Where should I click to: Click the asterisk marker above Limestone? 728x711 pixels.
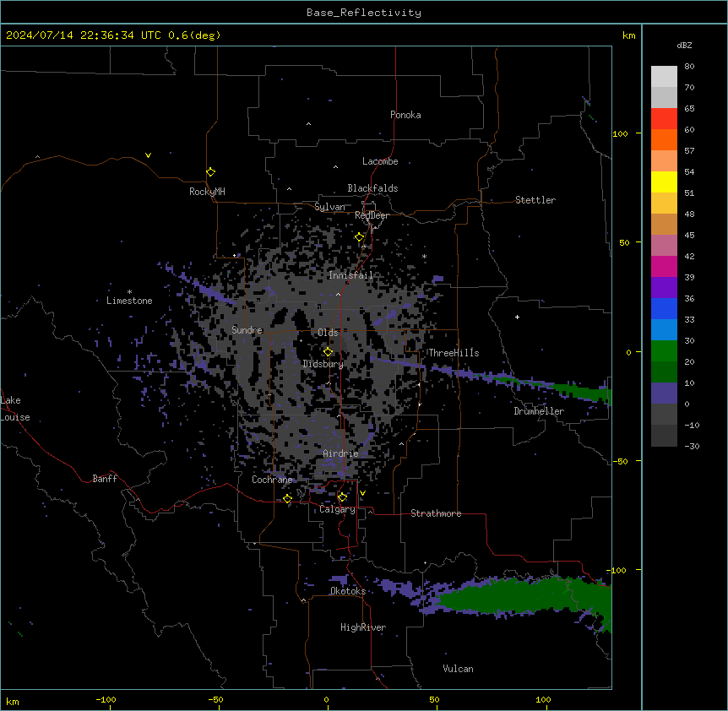click(x=129, y=292)
